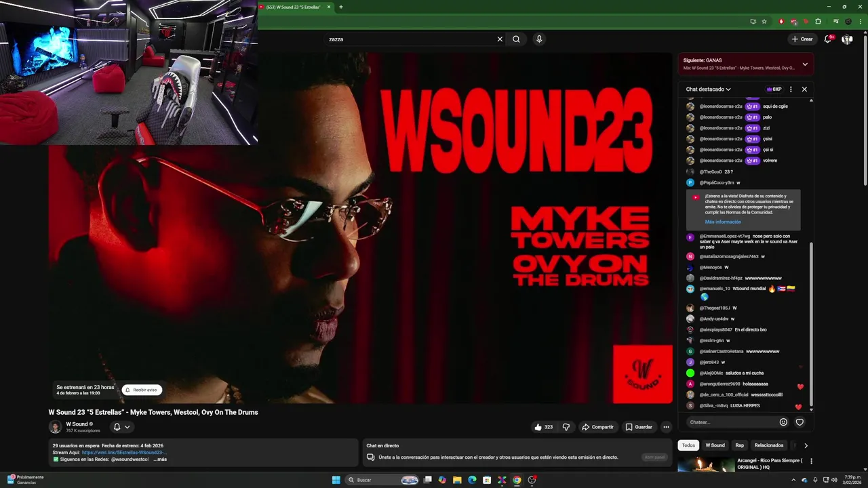Click the install/cast screen icon in address bar
The width and height of the screenshot is (868, 488).
753,21
